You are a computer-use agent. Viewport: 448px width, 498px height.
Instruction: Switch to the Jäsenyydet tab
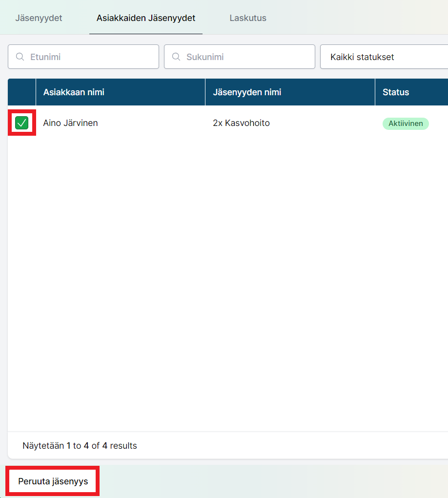39,18
